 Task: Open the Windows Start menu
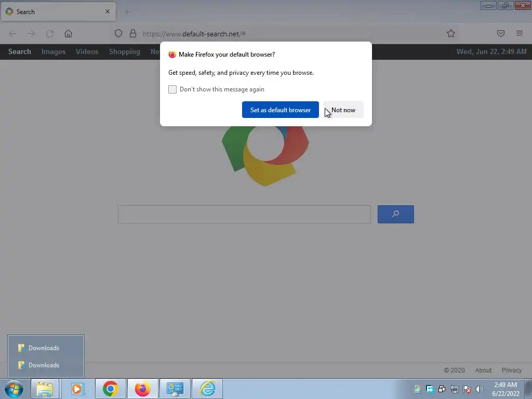click(x=14, y=389)
